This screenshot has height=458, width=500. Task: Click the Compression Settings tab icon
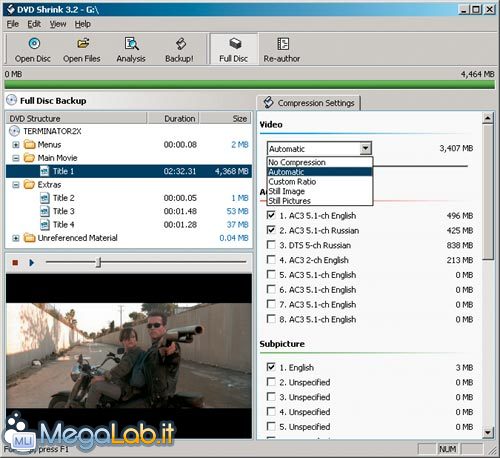[x=269, y=102]
